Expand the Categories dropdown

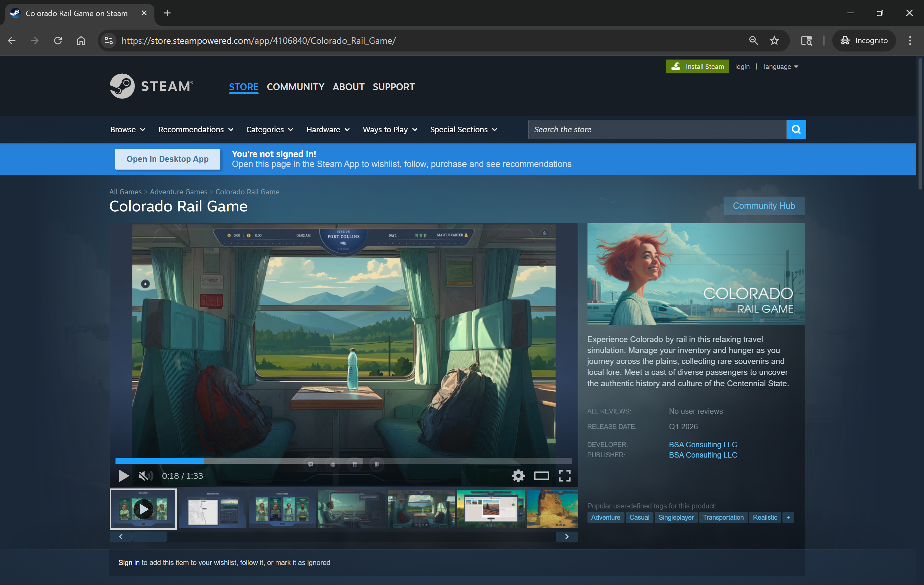pos(269,129)
